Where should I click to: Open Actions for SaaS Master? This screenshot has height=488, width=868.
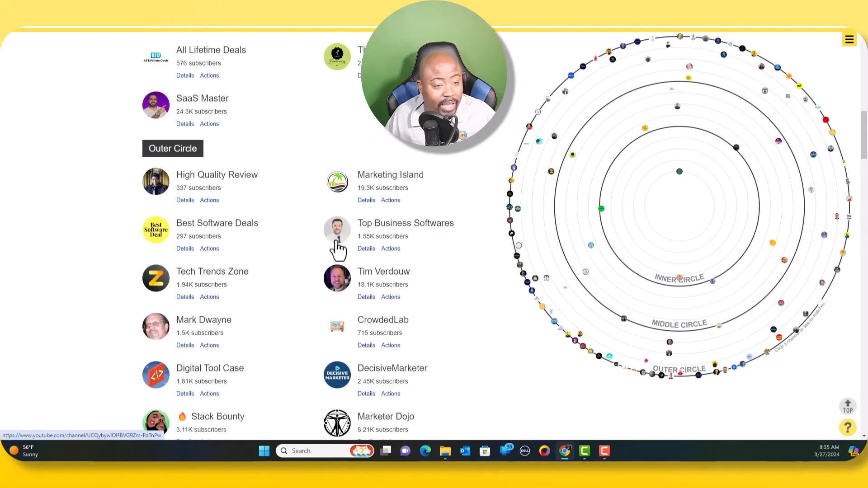[x=209, y=124]
